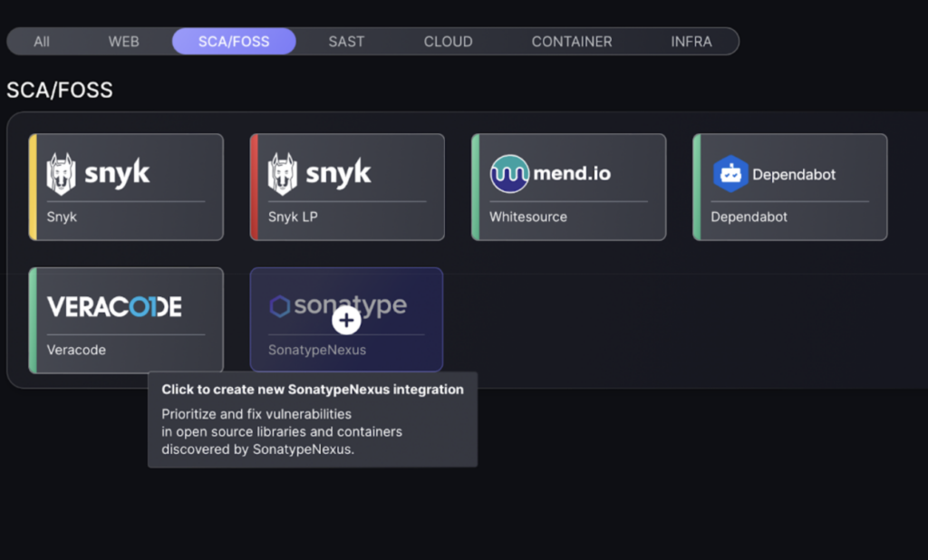Select the Whitesource label
Screen dimensions: 928x560
528,217
